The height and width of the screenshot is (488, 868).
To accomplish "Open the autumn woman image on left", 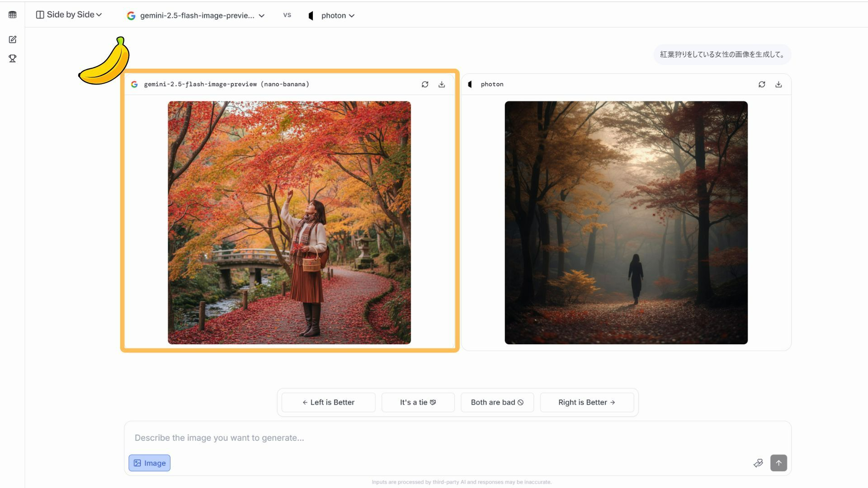I will [x=289, y=222].
